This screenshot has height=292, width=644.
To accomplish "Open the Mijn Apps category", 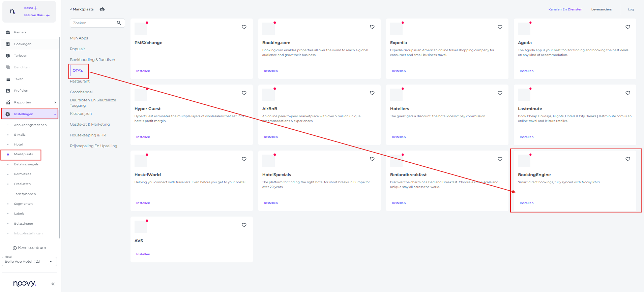I will (x=79, y=38).
